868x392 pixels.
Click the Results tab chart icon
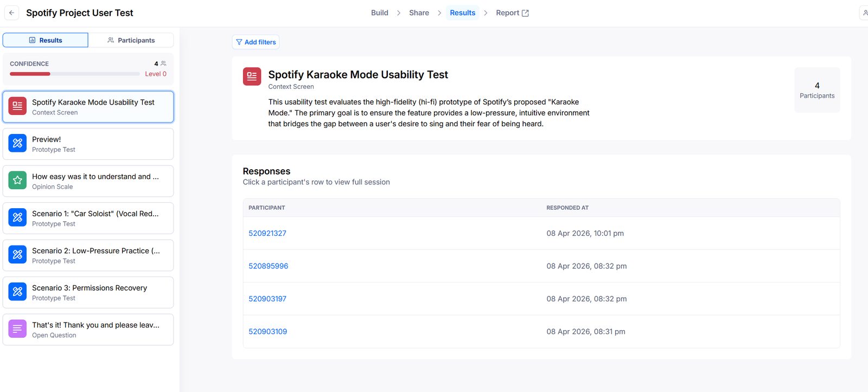tap(32, 40)
